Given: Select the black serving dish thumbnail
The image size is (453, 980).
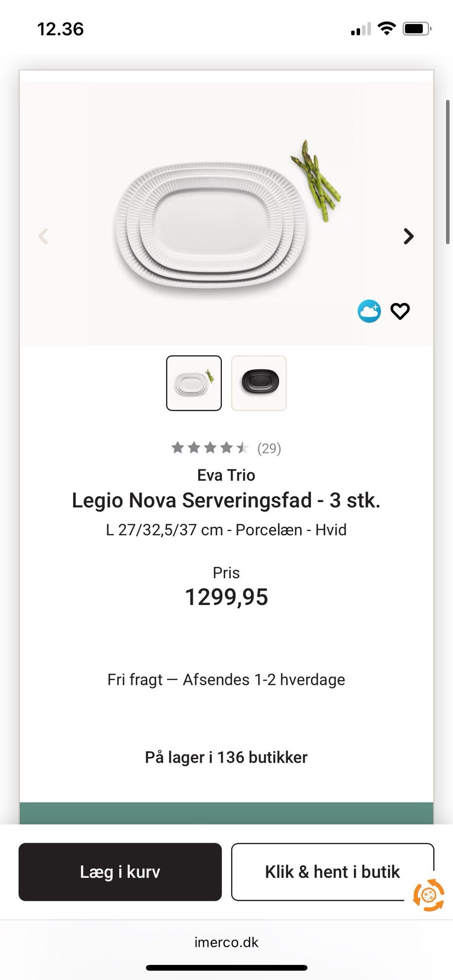Looking at the screenshot, I should (259, 383).
